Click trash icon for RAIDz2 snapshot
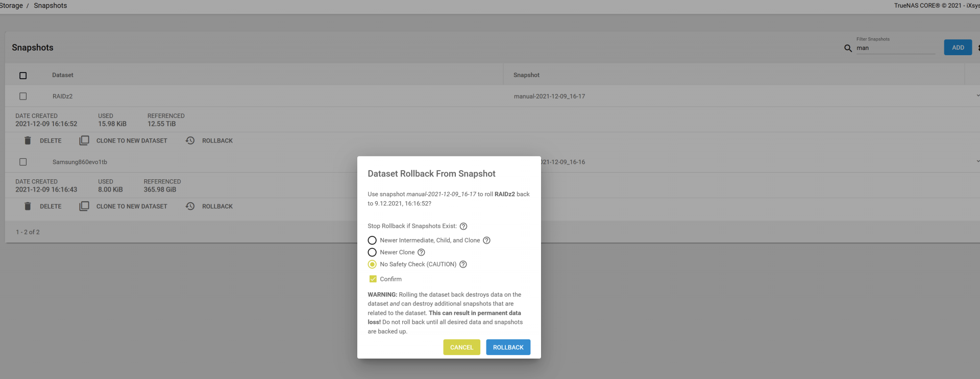Viewport: 980px width, 379px height. tap(28, 140)
